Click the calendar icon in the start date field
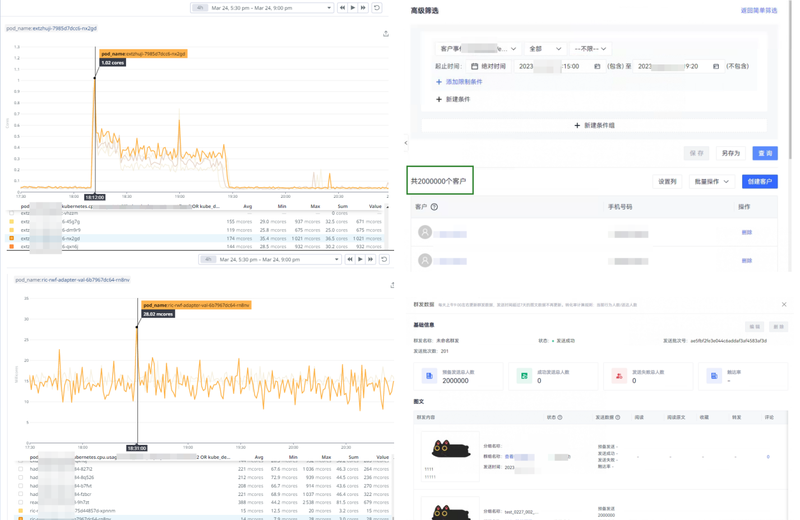This screenshot has height=520, width=800. pos(597,66)
